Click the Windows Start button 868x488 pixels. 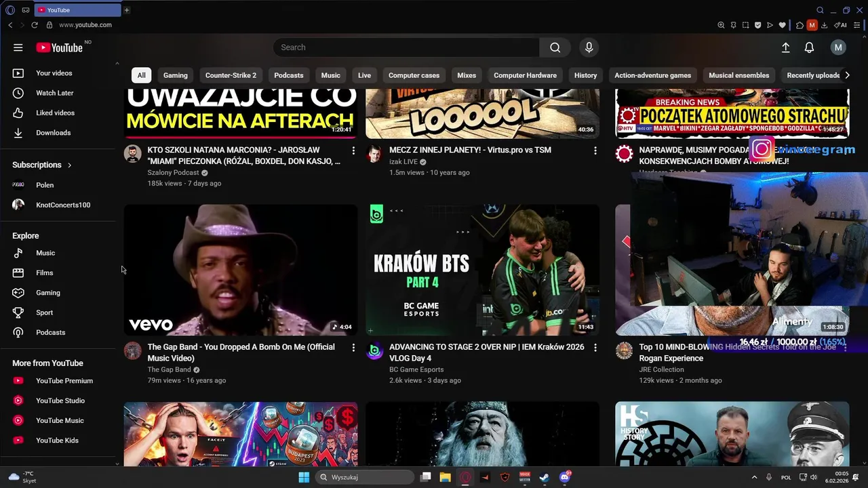304,477
